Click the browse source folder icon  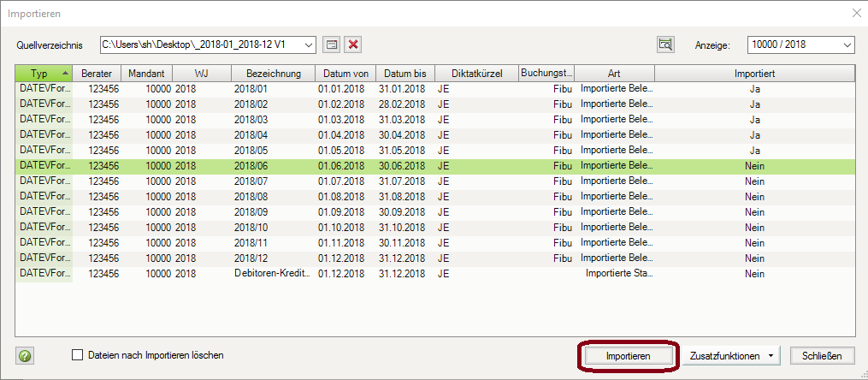333,45
